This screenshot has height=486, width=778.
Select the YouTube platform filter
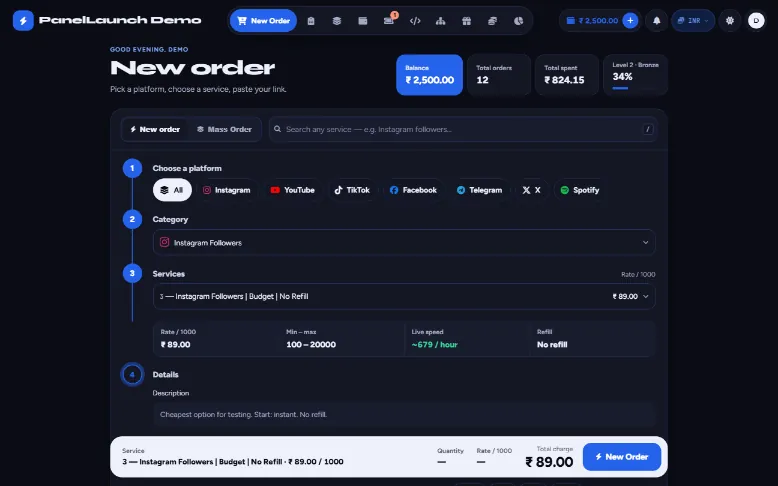click(293, 190)
